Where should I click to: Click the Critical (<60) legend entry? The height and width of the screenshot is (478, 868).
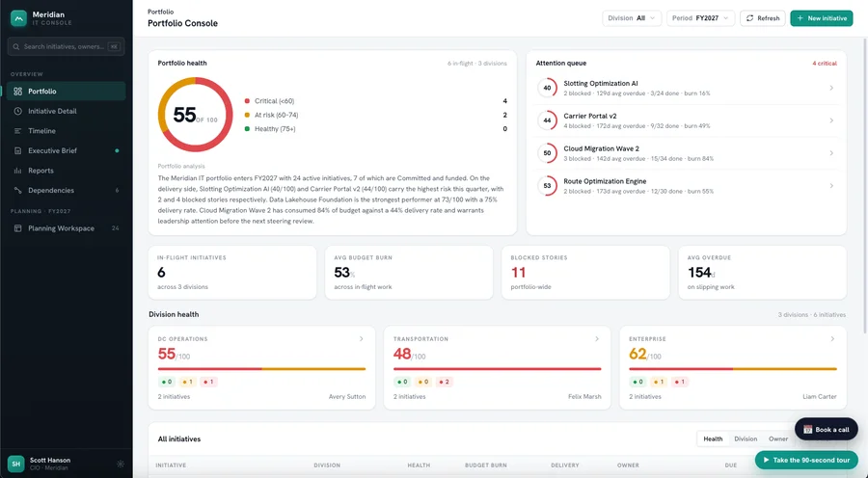(269, 100)
